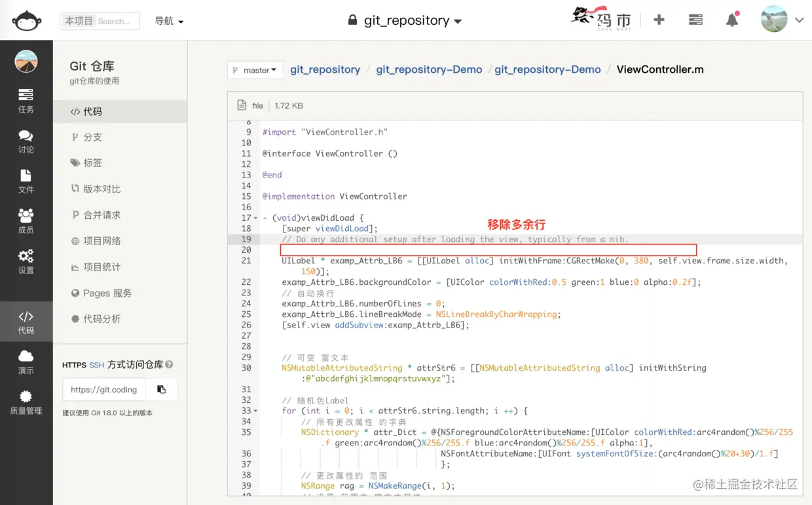Click the plus icon in top bar
812x505 pixels.
pos(659,20)
